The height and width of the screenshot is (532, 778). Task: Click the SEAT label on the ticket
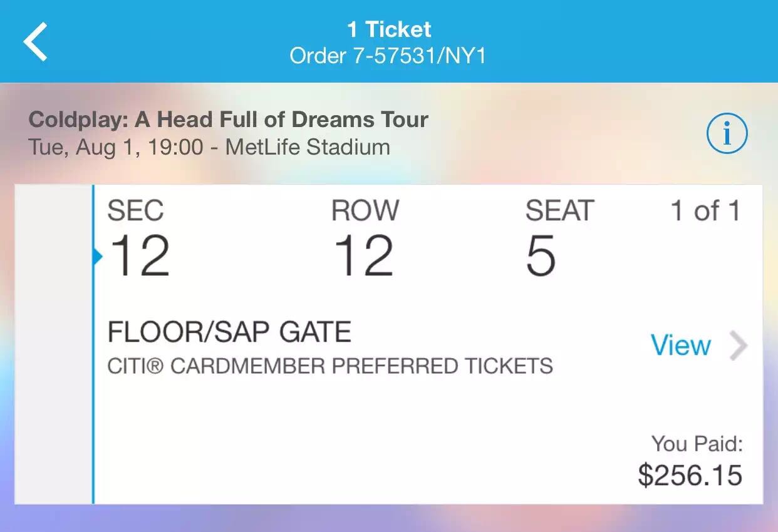[x=559, y=211]
